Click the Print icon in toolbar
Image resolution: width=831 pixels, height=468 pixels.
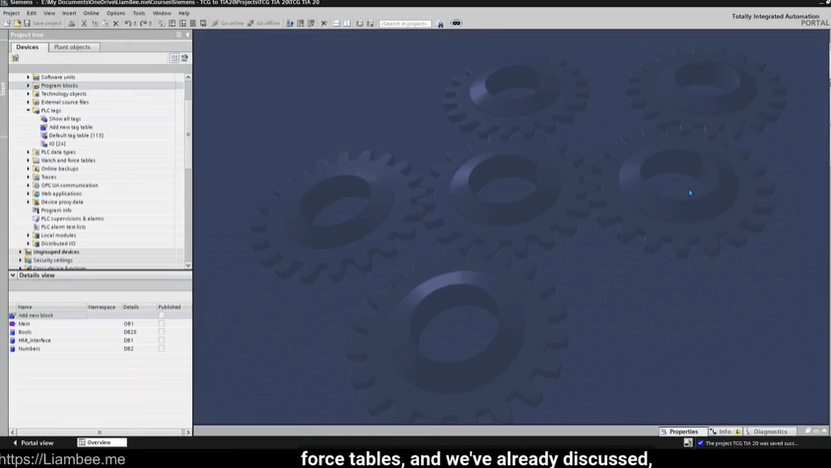(69, 23)
